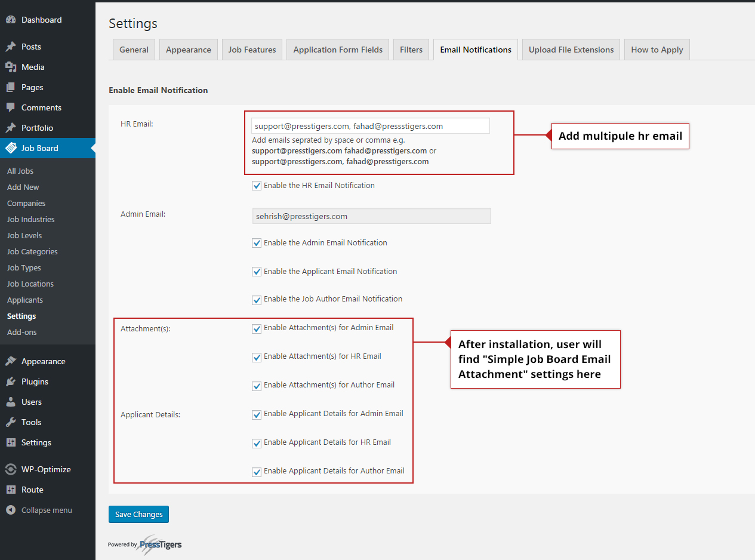This screenshot has width=755, height=560.
Task: Open the Add New job link
Action: pos(23,187)
